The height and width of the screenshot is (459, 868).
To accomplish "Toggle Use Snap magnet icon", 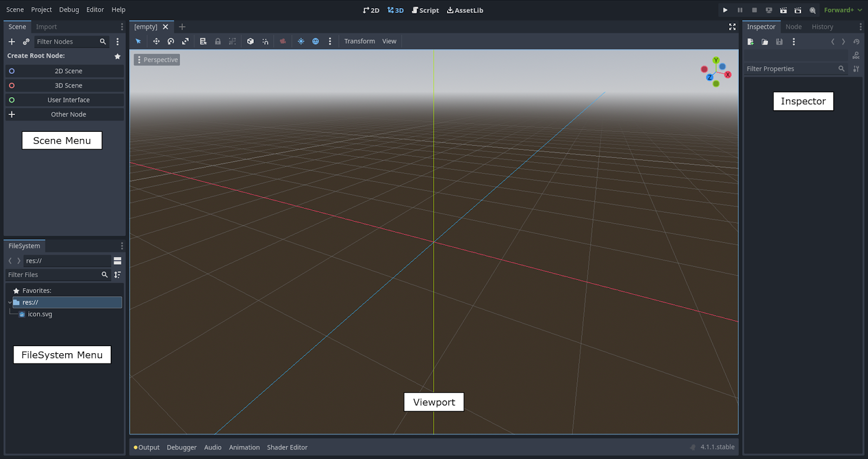I will [x=265, y=41].
